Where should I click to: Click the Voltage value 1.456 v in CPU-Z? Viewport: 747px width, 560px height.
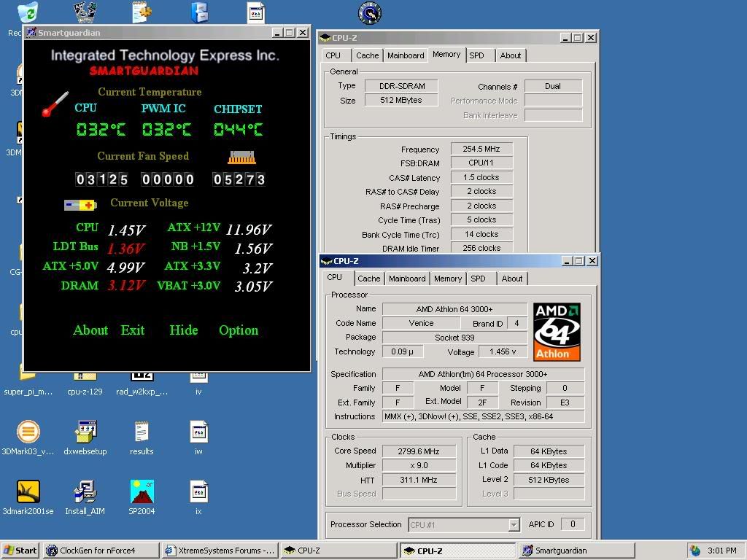pyautogui.click(x=503, y=351)
